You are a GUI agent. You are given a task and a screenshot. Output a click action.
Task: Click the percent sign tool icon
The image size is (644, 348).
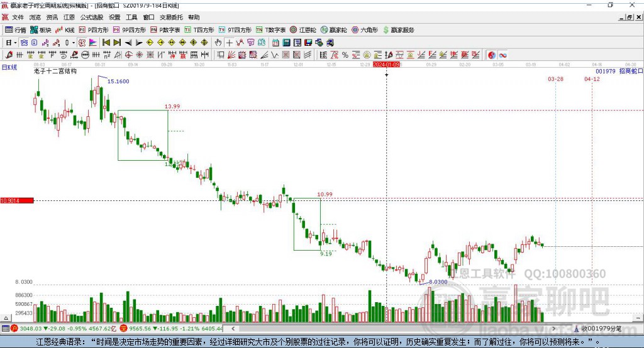(x=345, y=55)
